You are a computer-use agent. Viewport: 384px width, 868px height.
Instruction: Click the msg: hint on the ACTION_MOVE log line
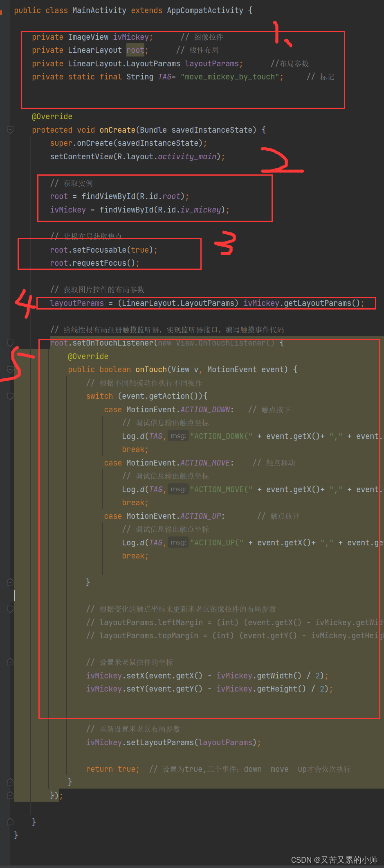click(178, 490)
